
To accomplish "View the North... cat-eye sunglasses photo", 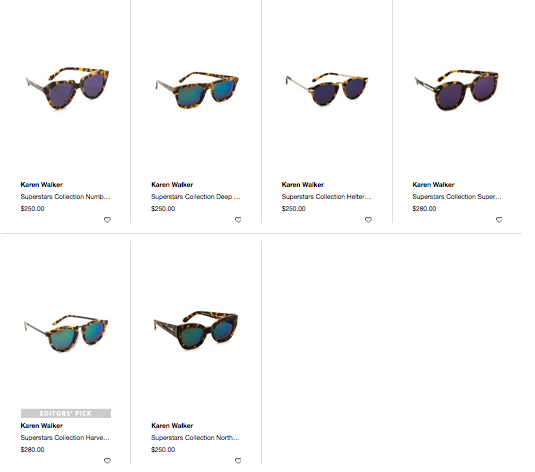I will tap(196, 330).
